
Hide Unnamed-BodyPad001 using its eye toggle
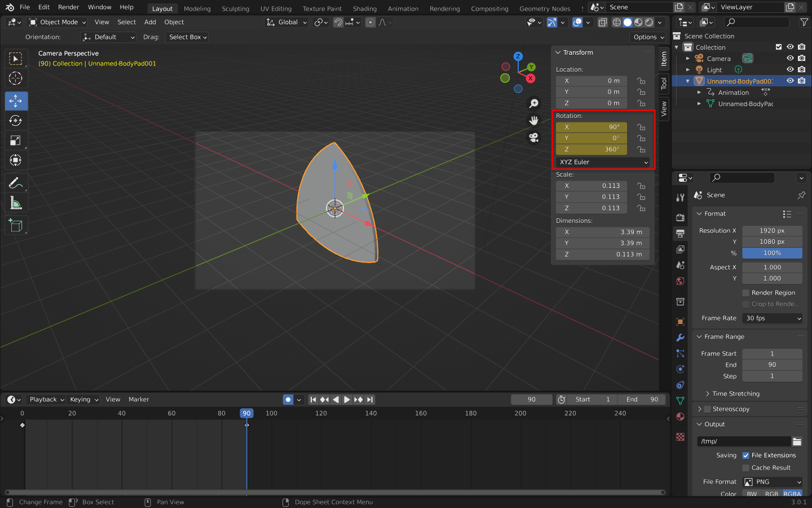[790, 80]
